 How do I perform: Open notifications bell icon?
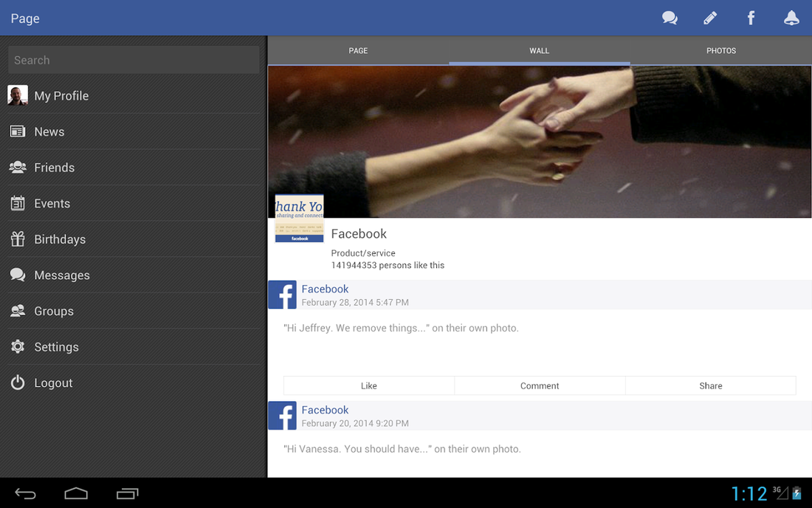coord(791,18)
